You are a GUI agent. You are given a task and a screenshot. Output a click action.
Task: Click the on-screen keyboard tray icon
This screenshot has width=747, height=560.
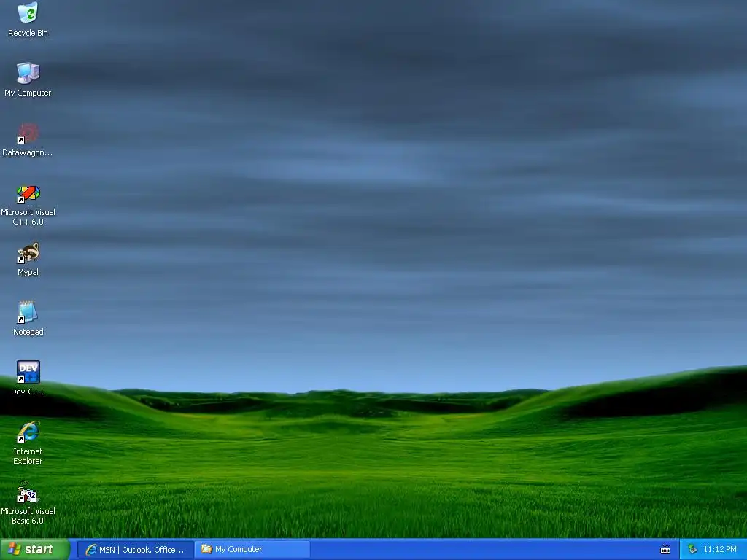pos(665,550)
